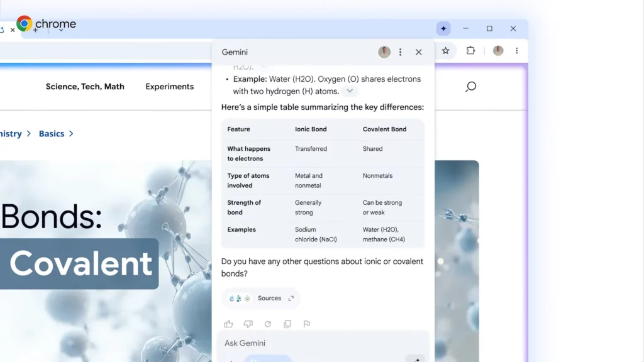Click the thumbs down icon on response
Screen dimensions: 644x362
248,324
